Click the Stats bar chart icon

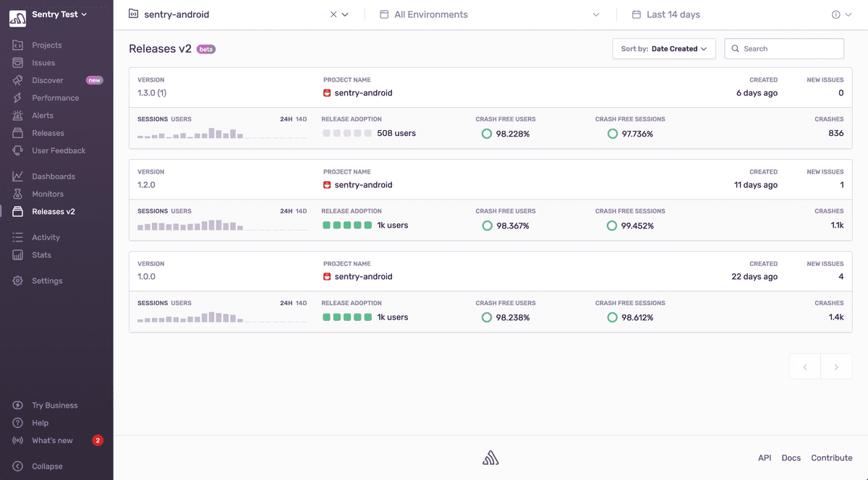pyautogui.click(x=18, y=254)
